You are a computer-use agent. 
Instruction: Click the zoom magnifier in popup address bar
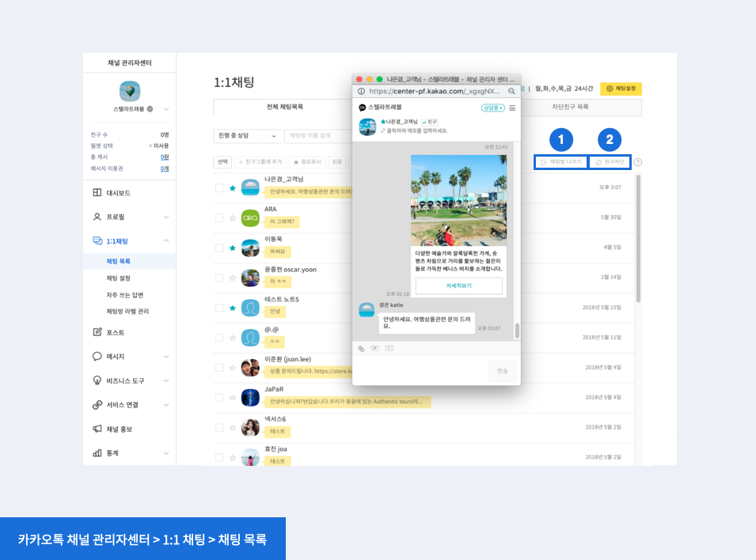click(x=511, y=91)
